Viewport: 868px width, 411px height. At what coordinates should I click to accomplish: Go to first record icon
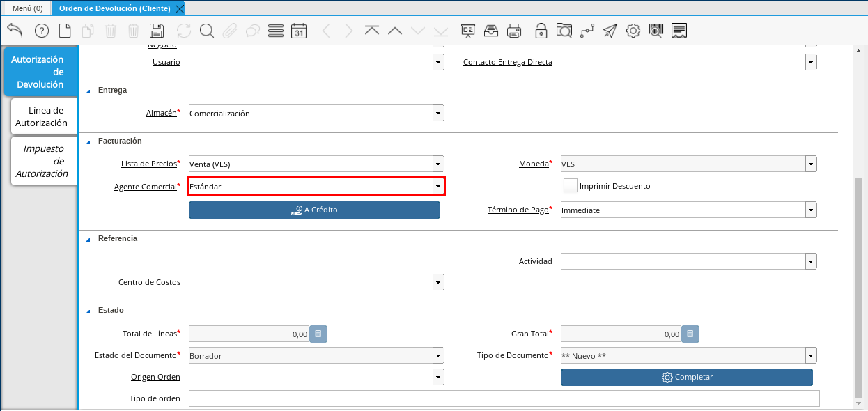tap(372, 31)
